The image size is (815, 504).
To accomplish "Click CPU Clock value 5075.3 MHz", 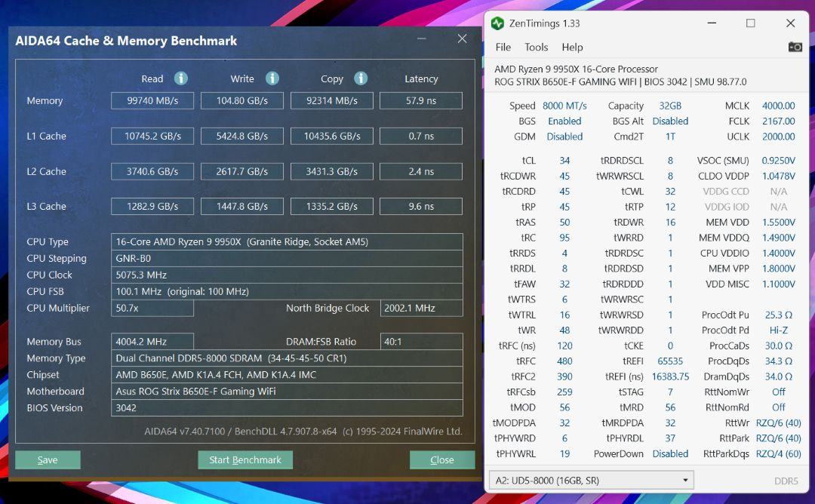I will click(287, 275).
